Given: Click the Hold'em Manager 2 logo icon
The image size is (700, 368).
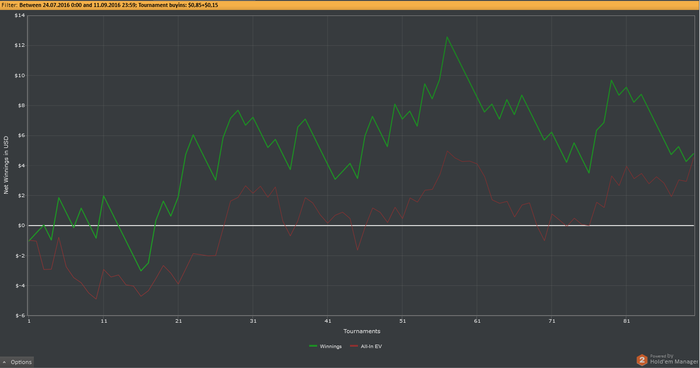Looking at the screenshot, I should point(642,360).
